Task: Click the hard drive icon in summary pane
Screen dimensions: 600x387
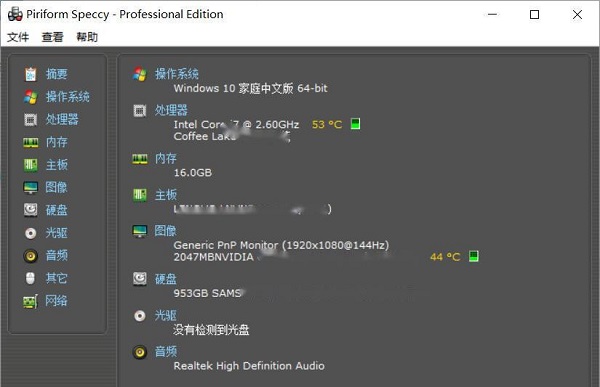Action: pyautogui.click(x=140, y=279)
